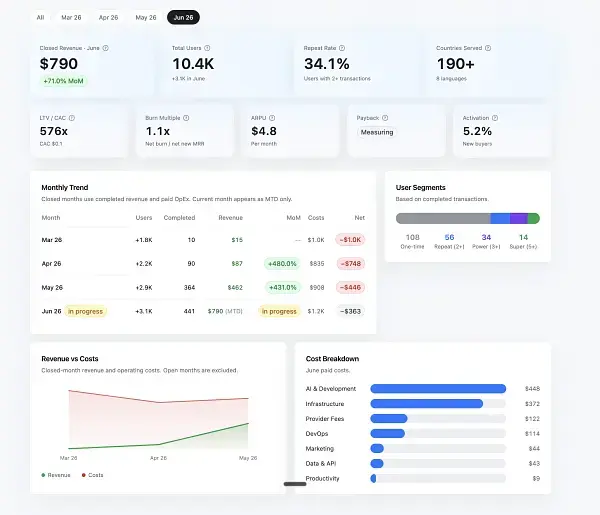Image resolution: width=600 pixels, height=515 pixels.
Task: Click info icon beside Countries Served
Action: pos(488,48)
